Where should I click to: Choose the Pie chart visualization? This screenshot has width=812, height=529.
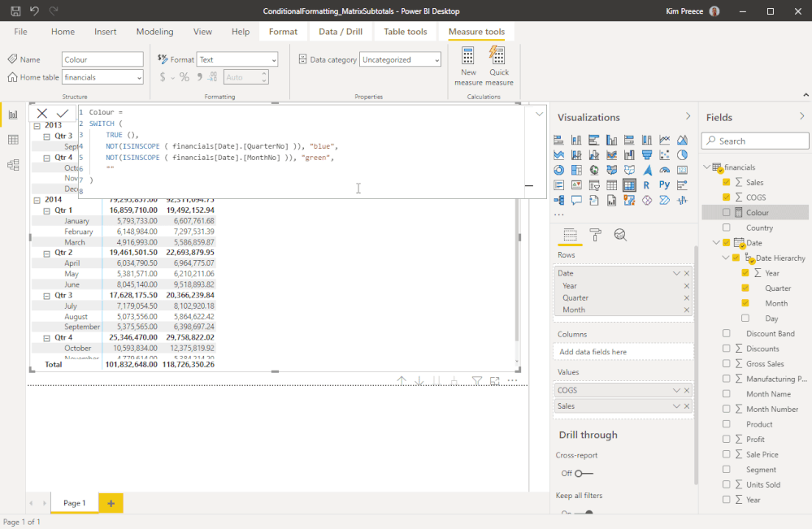click(x=682, y=154)
